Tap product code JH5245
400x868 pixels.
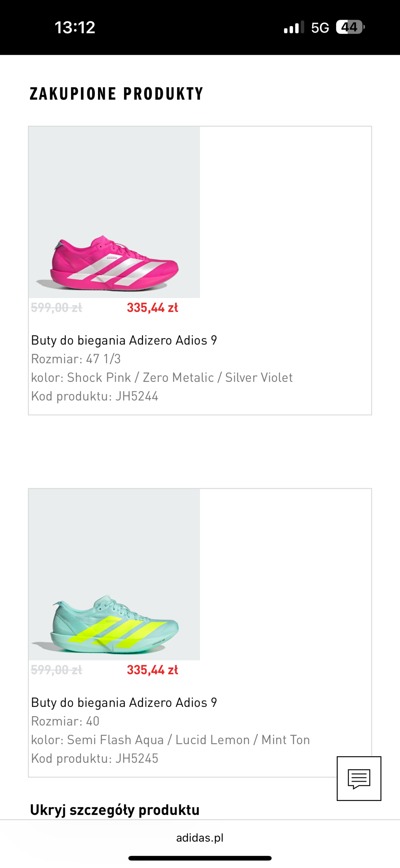point(95,759)
